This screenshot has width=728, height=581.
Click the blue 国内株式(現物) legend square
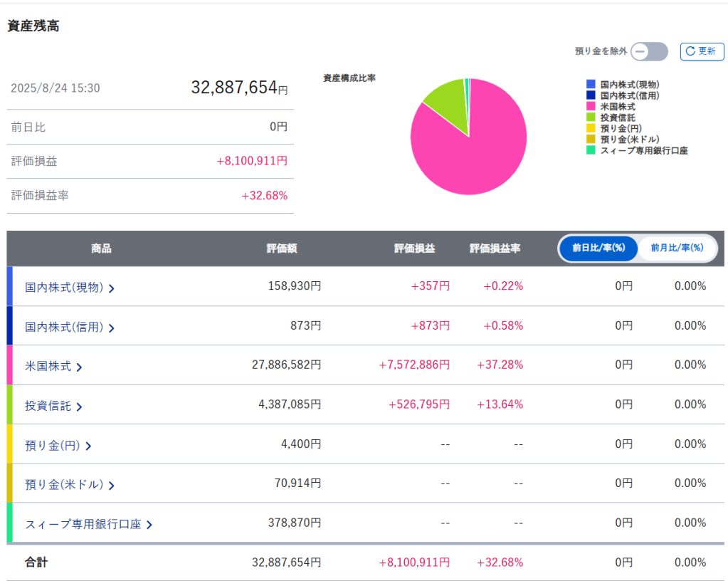tap(591, 84)
